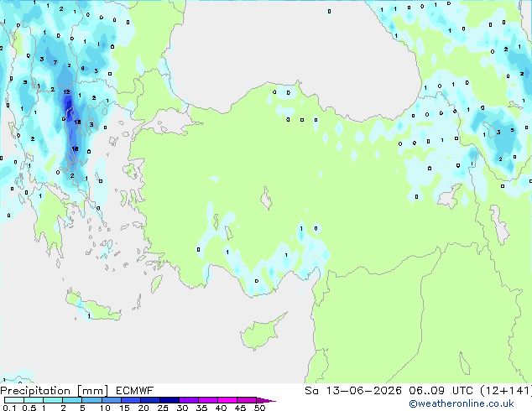Select the 20–25 mm legend color swatch
This screenshot has width=532, height=411.
click(x=150, y=400)
